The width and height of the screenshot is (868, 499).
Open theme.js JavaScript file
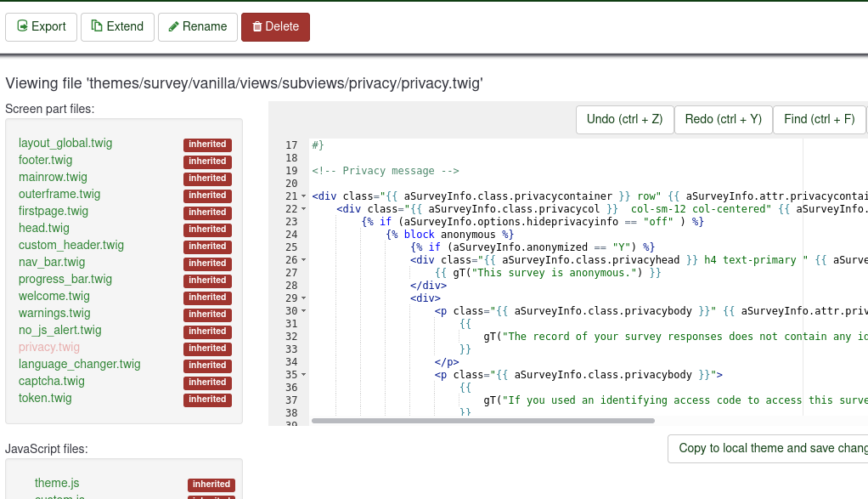coord(56,484)
